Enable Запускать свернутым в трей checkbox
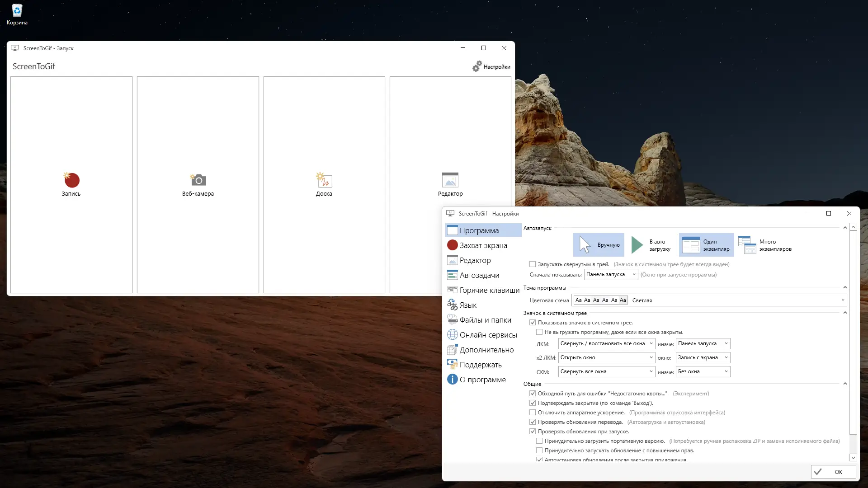The height and width of the screenshot is (488, 868). [x=533, y=264]
